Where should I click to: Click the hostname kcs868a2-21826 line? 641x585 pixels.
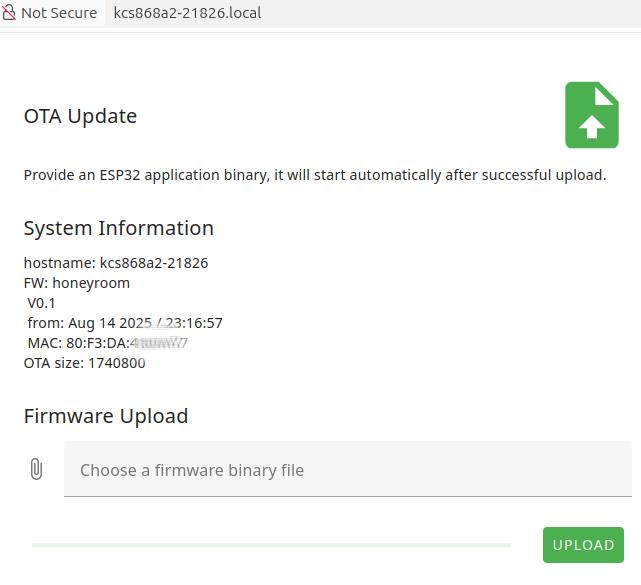116,263
